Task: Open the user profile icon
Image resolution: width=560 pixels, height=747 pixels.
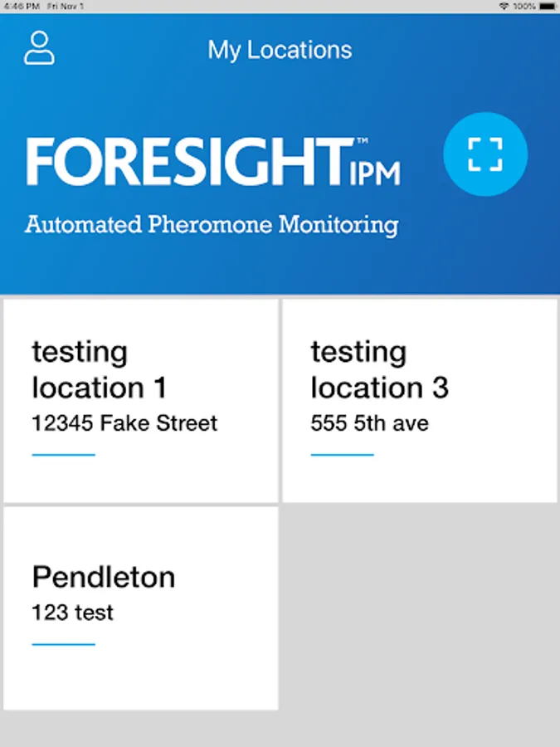Action: (x=39, y=48)
